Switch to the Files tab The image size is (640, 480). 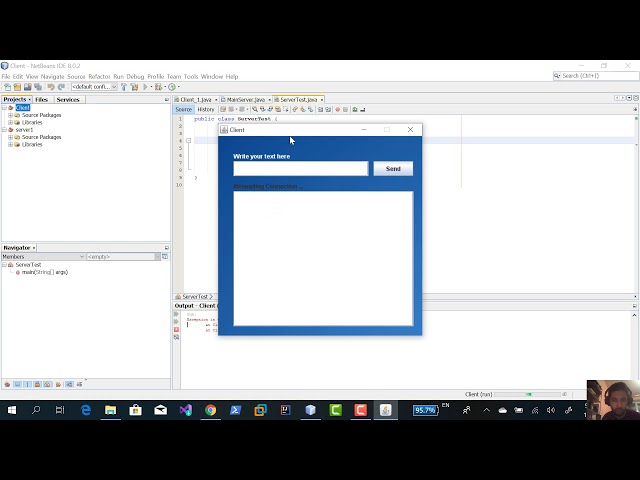tap(42, 100)
